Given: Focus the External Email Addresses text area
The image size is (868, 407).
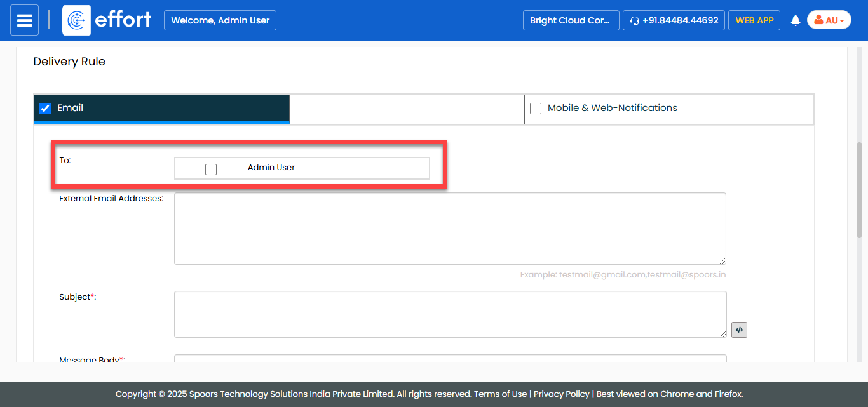Looking at the screenshot, I should [449, 228].
